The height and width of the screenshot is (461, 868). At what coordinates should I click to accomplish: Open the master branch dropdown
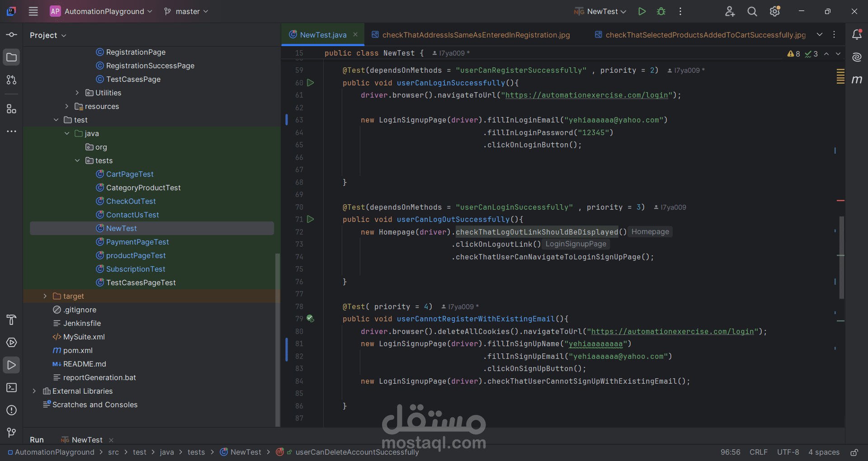tap(186, 11)
